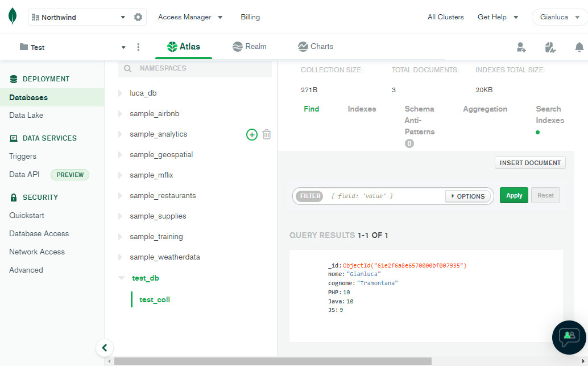588x366 pixels.
Task: Expand the sample_supplies database
Action: (x=120, y=216)
